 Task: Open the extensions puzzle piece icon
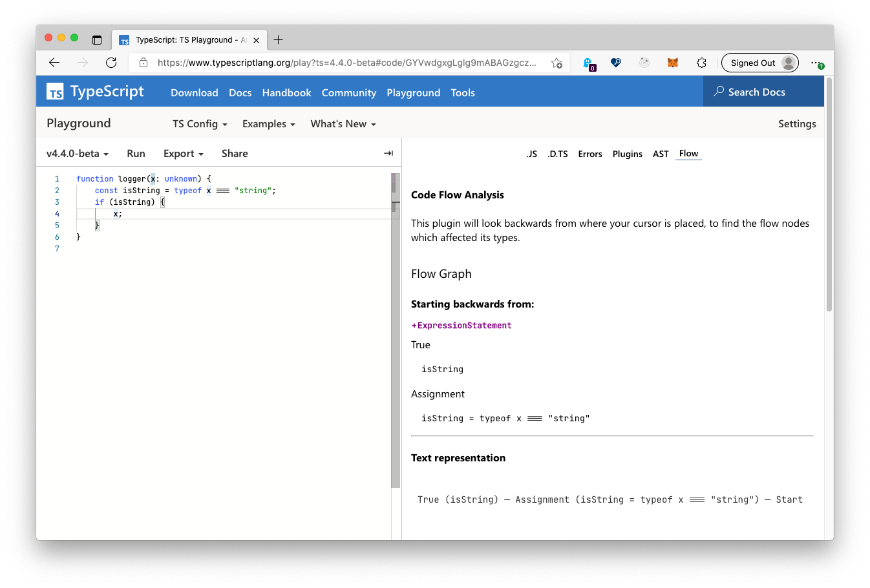[x=701, y=63]
